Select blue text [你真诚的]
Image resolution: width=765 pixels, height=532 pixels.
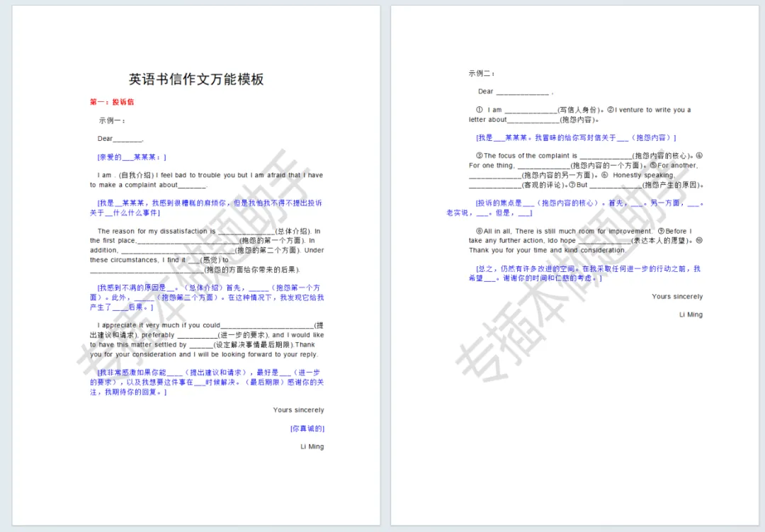307,429
